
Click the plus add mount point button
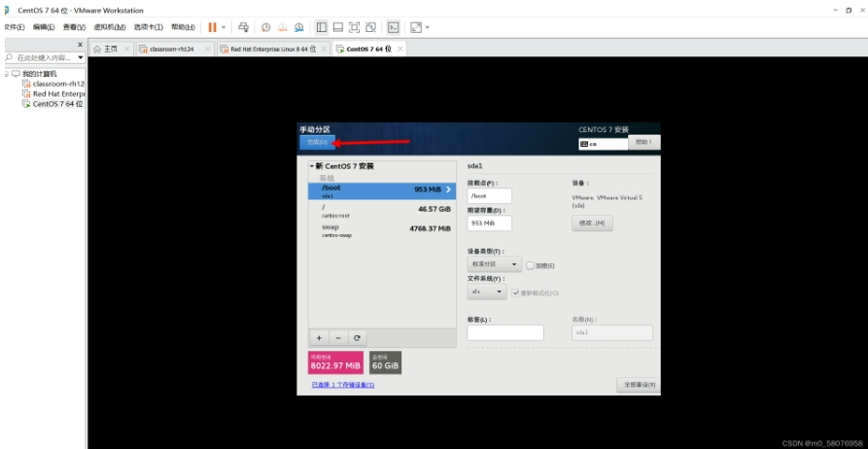point(319,337)
